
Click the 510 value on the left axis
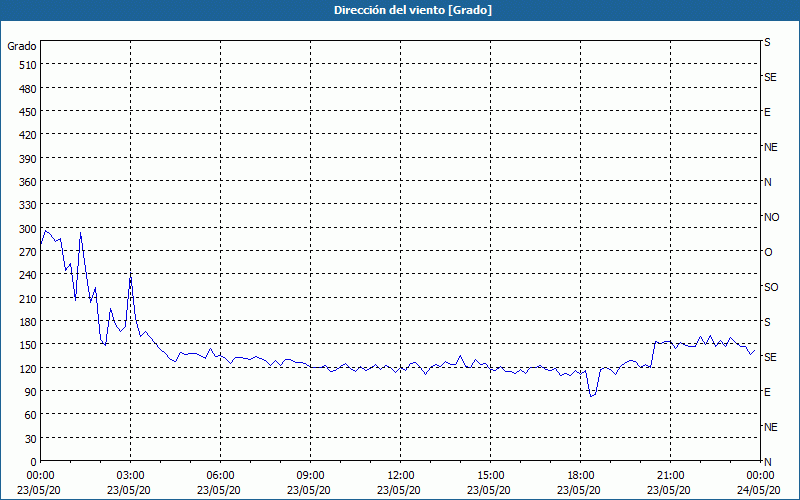tap(28, 65)
